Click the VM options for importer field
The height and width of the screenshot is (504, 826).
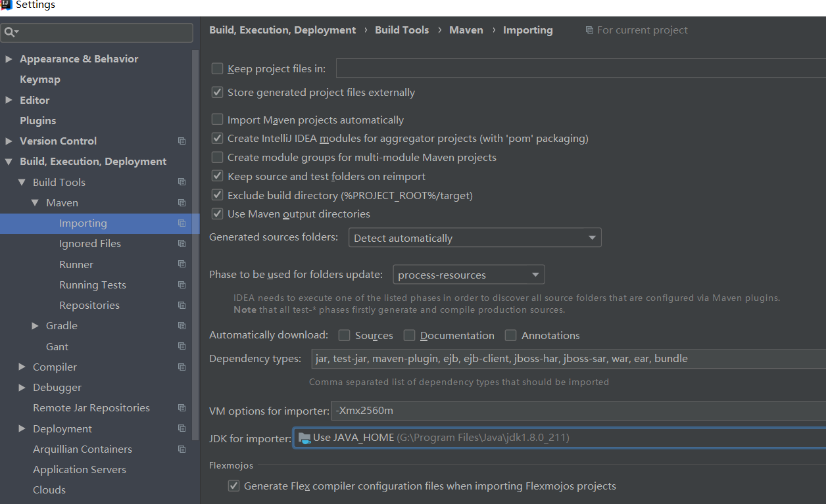click(578, 411)
